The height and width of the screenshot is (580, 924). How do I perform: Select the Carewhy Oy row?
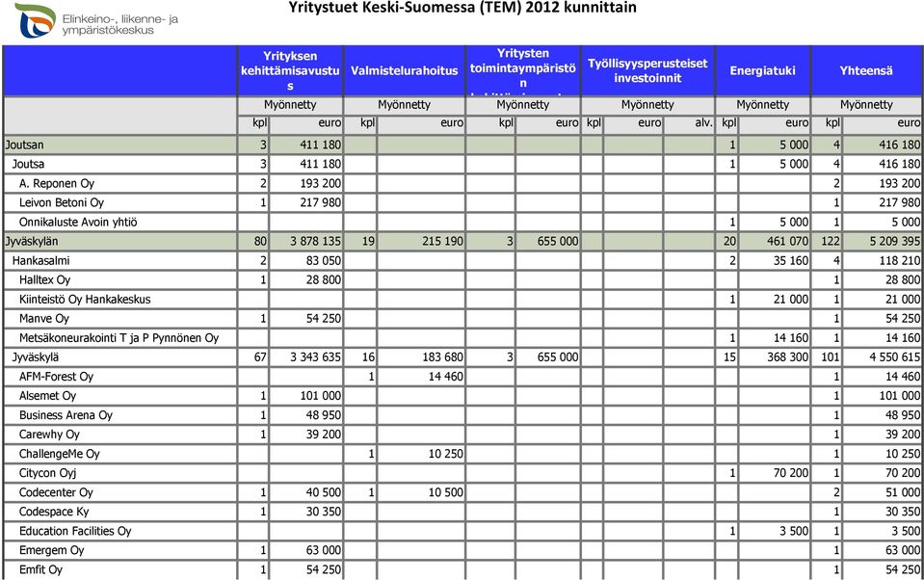462,435
